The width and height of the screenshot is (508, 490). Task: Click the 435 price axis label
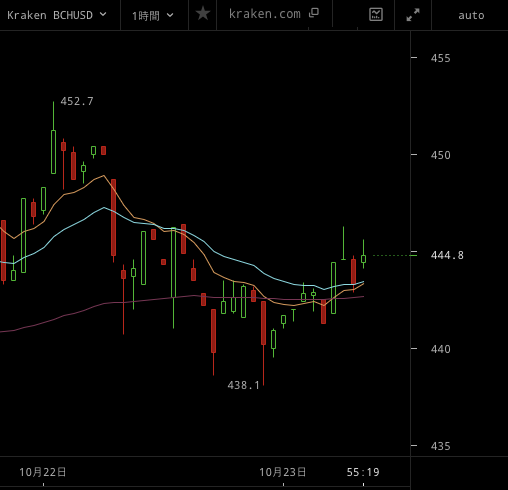[x=440, y=446]
